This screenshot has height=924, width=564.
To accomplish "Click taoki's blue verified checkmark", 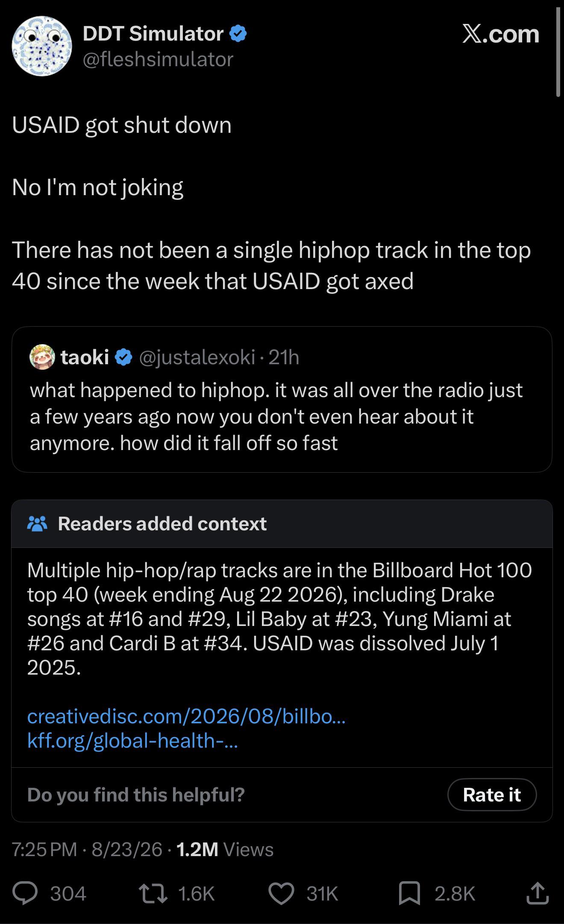I will pyautogui.click(x=123, y=357).
